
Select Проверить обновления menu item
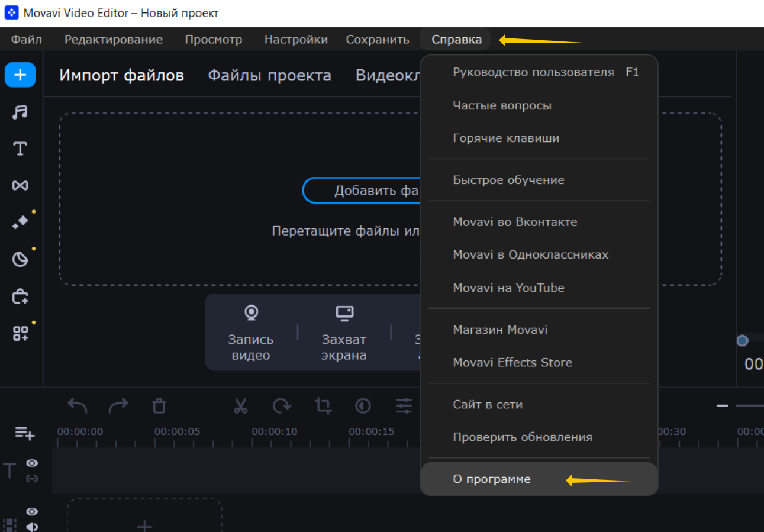539,437
